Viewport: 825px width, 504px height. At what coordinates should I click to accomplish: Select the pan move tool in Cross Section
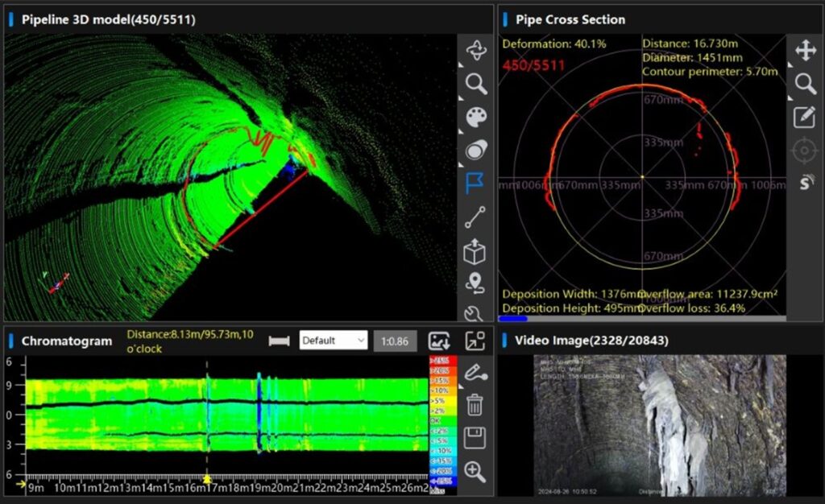tap(805, 51)
